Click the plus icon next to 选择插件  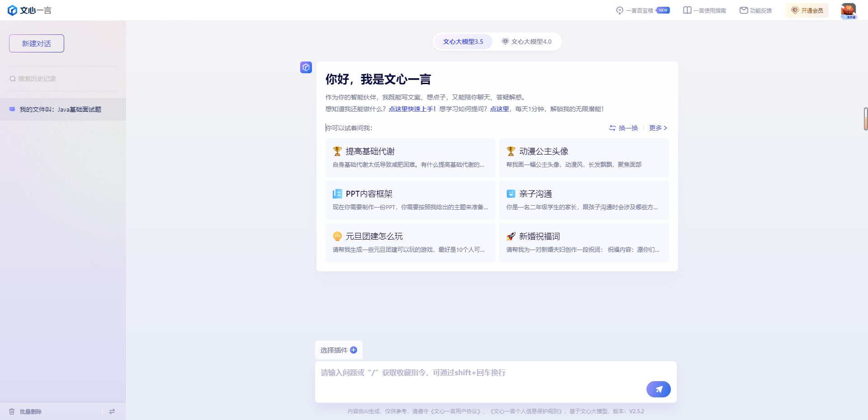[354, 350]
